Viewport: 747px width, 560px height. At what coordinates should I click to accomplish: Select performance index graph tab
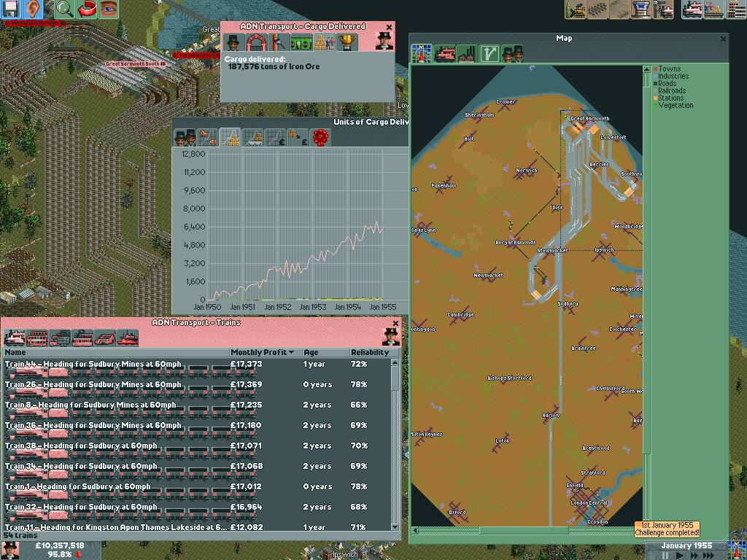206,138
